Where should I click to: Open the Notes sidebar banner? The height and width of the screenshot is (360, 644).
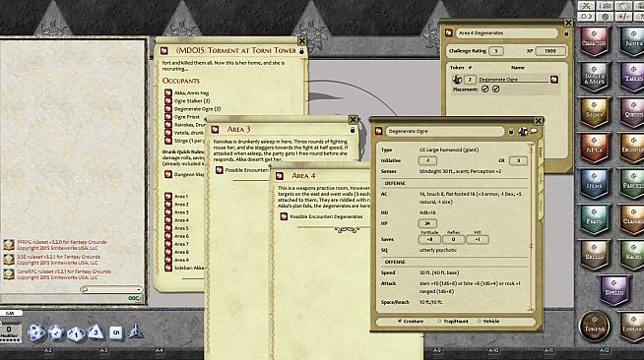[632, 41]
